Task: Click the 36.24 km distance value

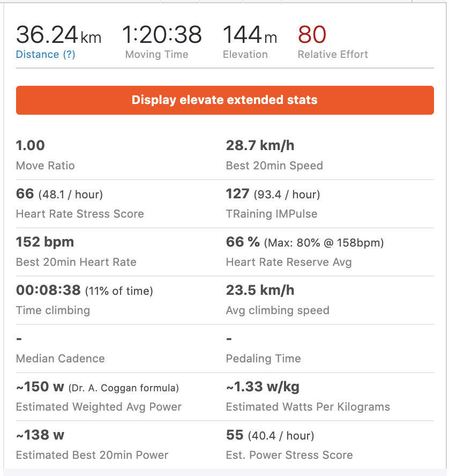Action: [x=58, y=35]
